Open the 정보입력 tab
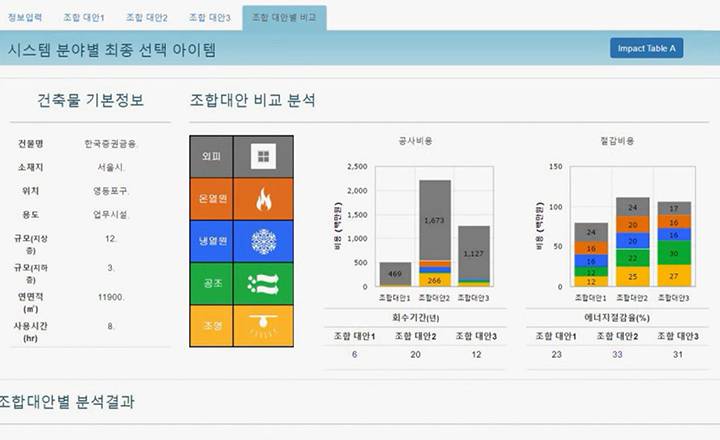The image size is (720, 440). point(24,18)
